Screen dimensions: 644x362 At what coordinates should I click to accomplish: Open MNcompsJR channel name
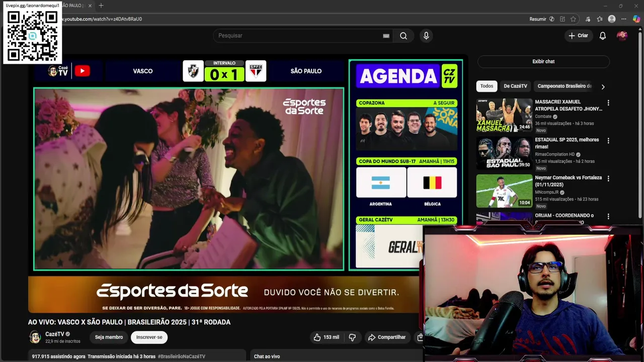click(546, 193)
